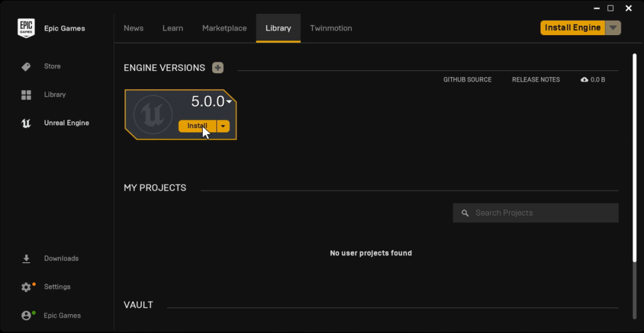Click the Unreal Engine 5.0.0 logo thumbnail
This screenshot has width=644, height=333.
pyautogui.click(x=153, y=114)
